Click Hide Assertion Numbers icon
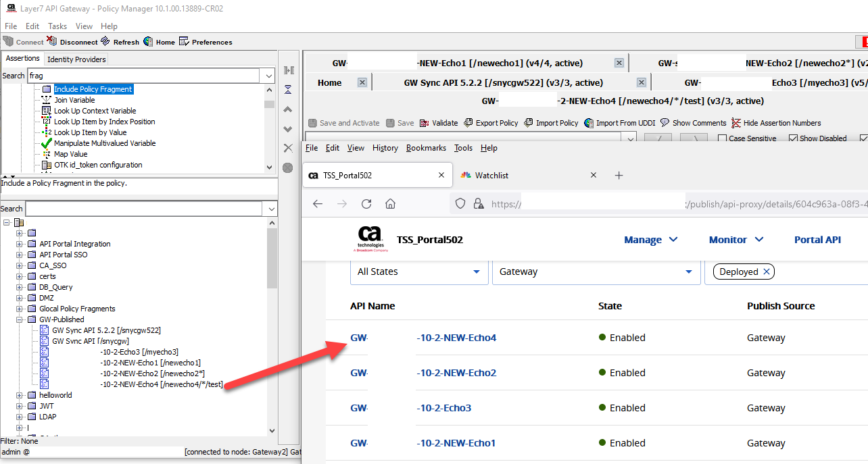Viewport: 868px width, 464px height. pyautogui.click(x=736, y=123)
